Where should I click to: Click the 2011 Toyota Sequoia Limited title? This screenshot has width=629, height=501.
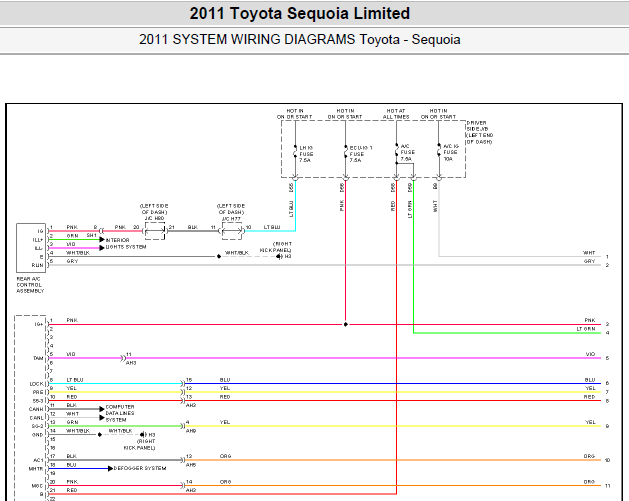tap(300, 13)
